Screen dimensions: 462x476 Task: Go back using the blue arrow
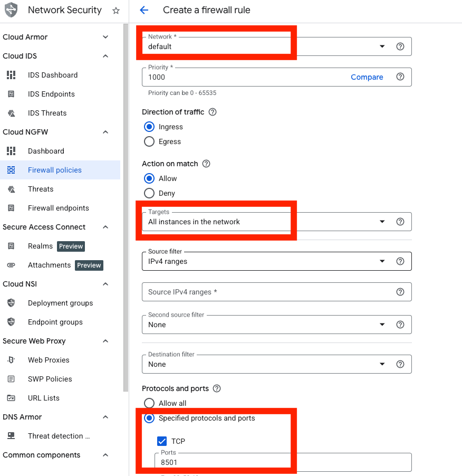[144, 10]
